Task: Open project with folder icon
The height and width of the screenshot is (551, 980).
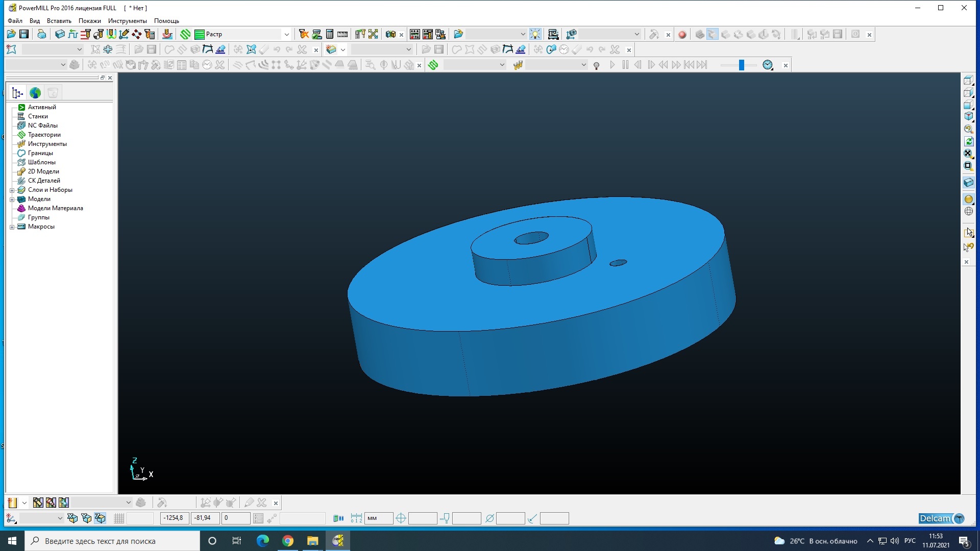Action: pos(11,34)
